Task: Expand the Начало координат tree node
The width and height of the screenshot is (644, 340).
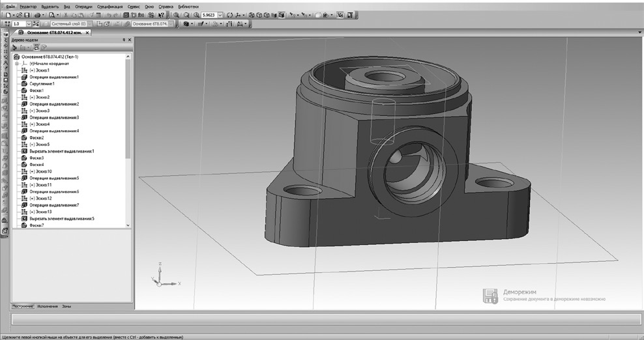Action: [x=16, y=64]
